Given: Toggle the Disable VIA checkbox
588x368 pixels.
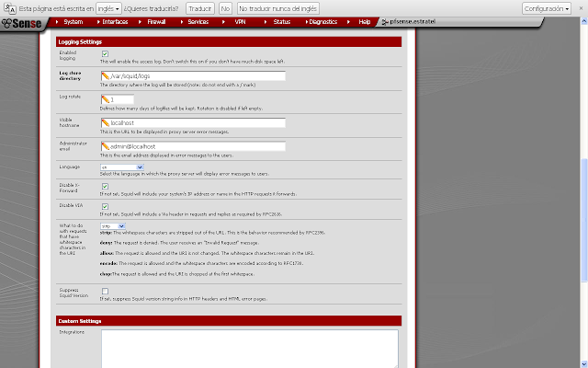Looking at the screenshot, I should [105, 206].
